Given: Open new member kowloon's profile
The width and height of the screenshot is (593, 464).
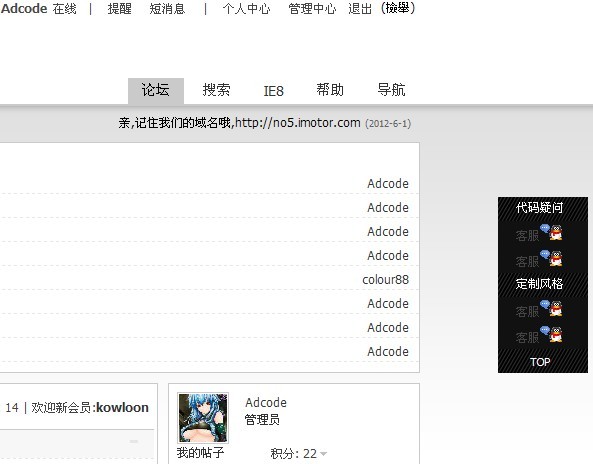Looking at the screenshot, I should pyautogui.click(x=122, y=407).
